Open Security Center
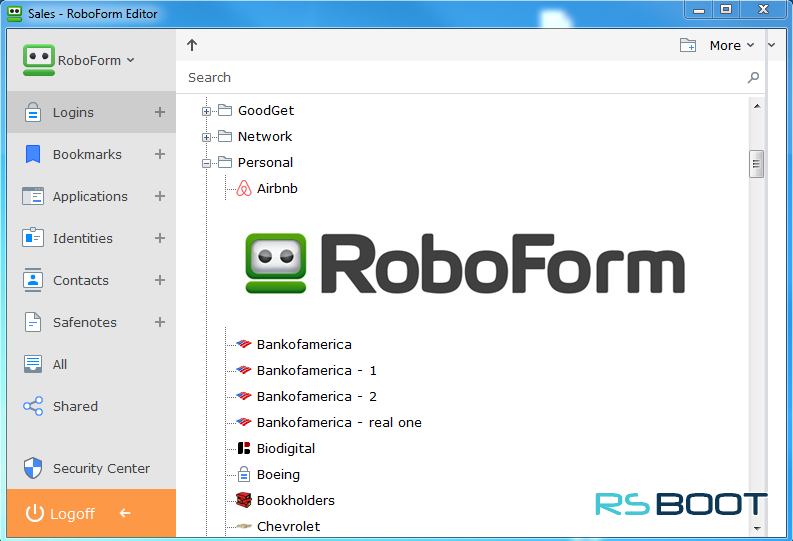Screen dimensions: 793x541 92,468
